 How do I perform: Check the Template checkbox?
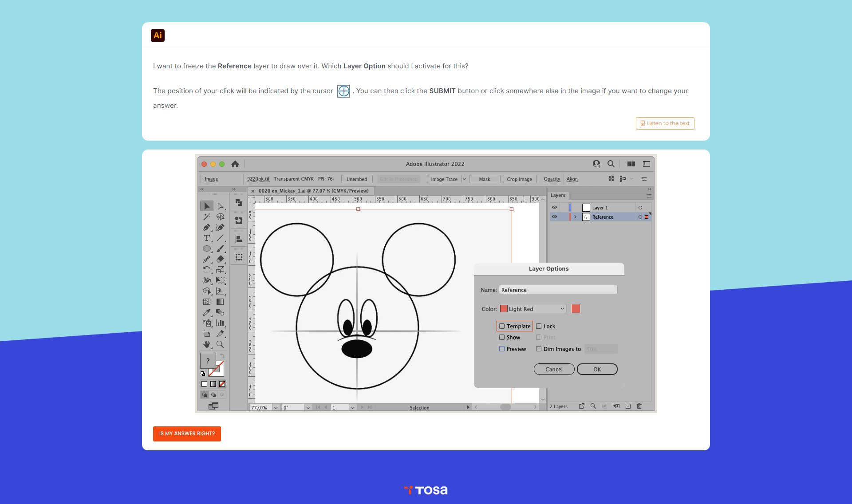(502, 326)
